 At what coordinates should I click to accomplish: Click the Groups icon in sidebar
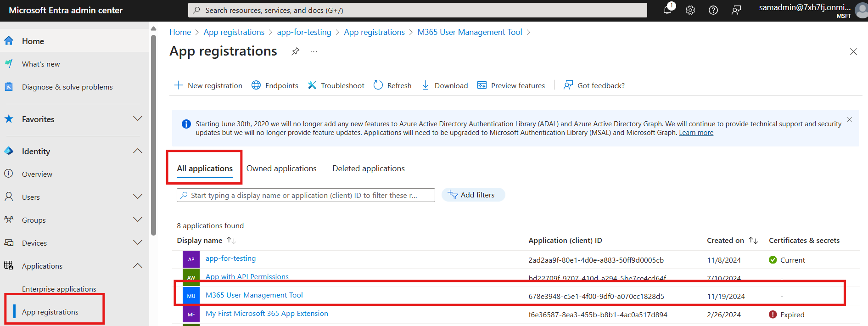point(9,220)
